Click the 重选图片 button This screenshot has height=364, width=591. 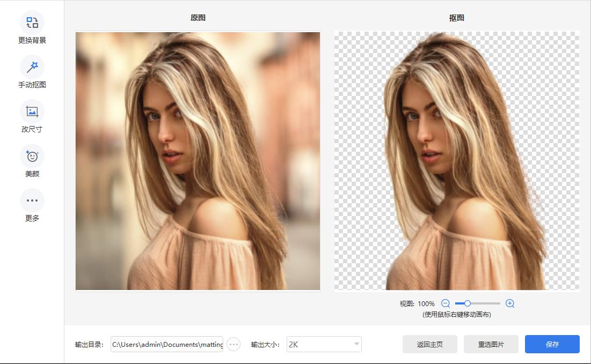[491, 344]
